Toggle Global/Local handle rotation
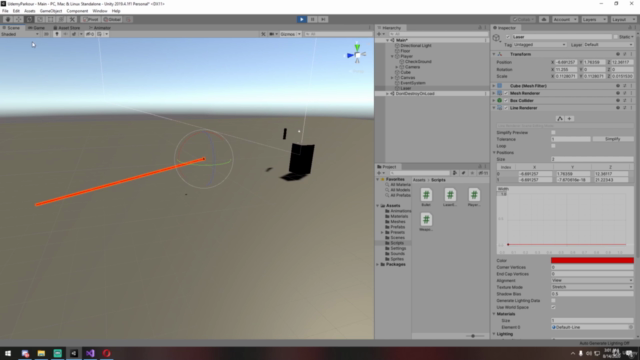 click(112, 19)
